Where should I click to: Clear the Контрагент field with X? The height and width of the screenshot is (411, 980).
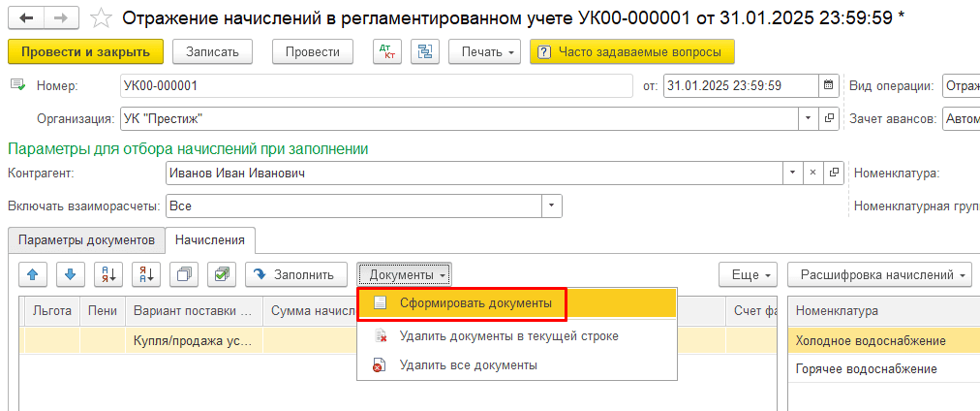(812, 173)
